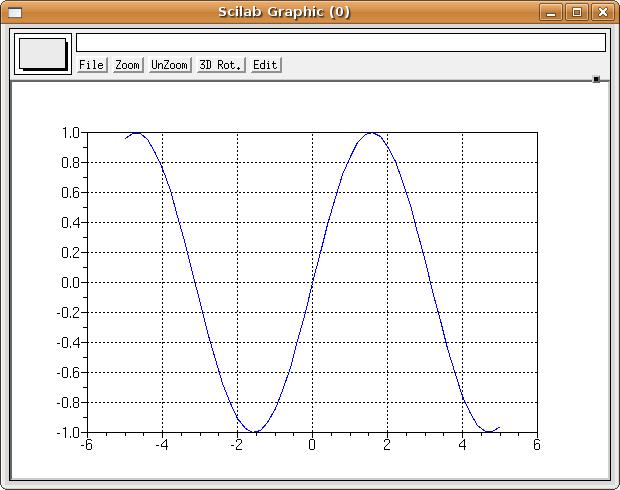Click the stacked-window icon beside the menu
Screen dimensions: 620x490
click(43, 54)
